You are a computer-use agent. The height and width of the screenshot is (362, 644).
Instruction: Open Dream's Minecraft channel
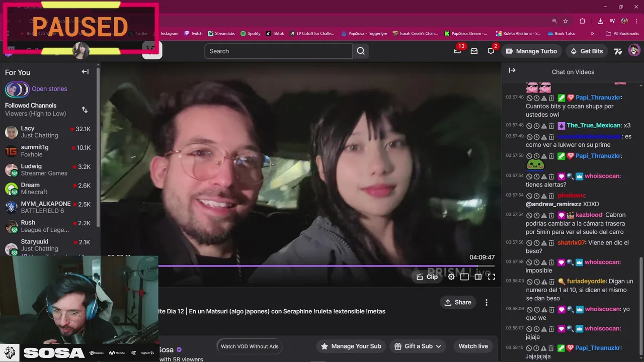pos(48,189)
